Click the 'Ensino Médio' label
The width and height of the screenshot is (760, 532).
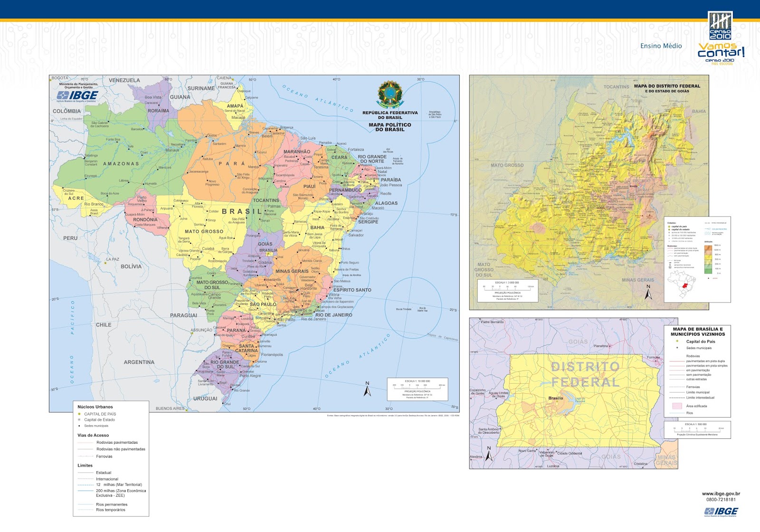(x=661, y=46)
